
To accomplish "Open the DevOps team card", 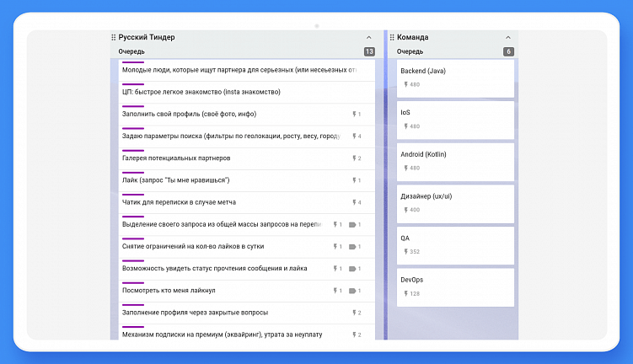I will (455, 287).
